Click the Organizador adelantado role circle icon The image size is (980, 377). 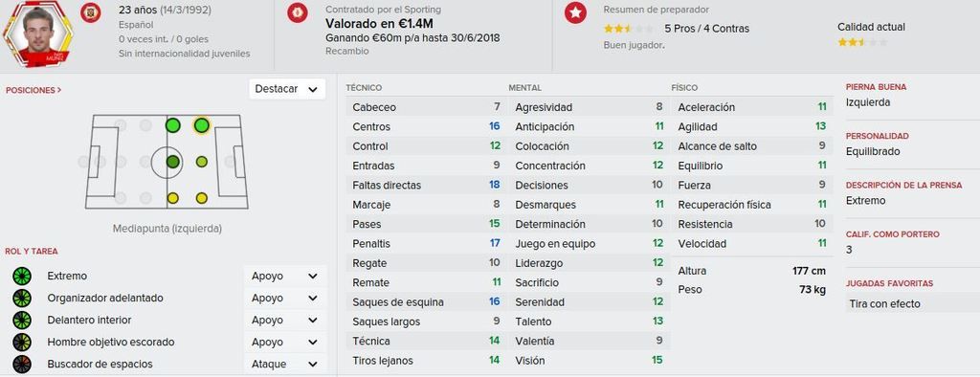[22, 298]
